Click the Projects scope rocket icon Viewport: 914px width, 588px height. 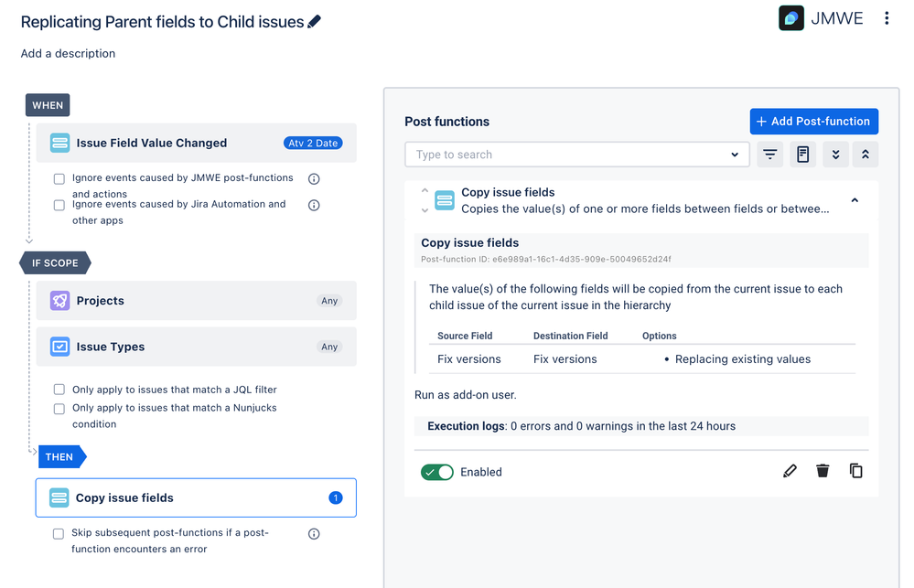(60, 301)
